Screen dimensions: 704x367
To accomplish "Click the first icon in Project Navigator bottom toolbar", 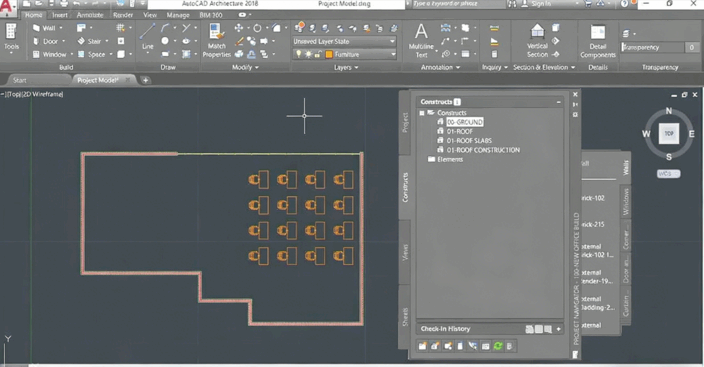I will (x=422, y=346).
